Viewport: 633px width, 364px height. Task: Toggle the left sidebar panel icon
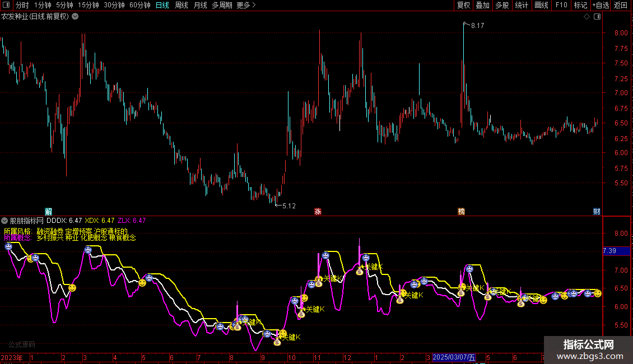6,5
